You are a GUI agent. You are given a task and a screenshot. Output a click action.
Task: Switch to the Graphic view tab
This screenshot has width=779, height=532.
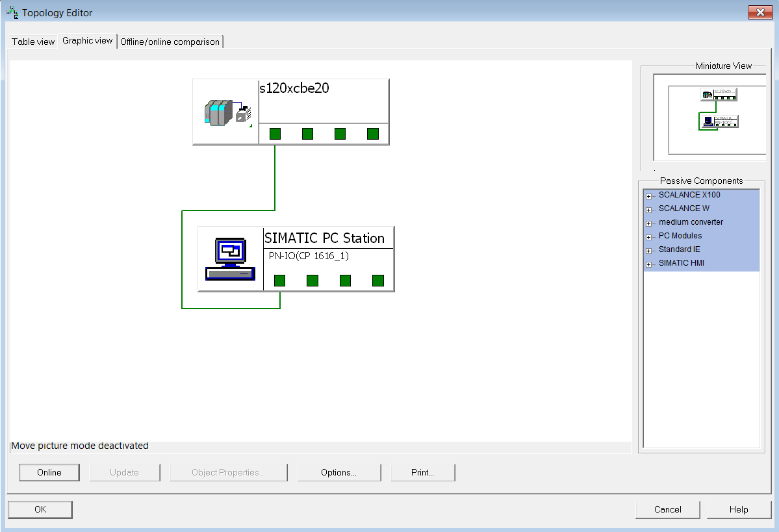click(88, 41)
